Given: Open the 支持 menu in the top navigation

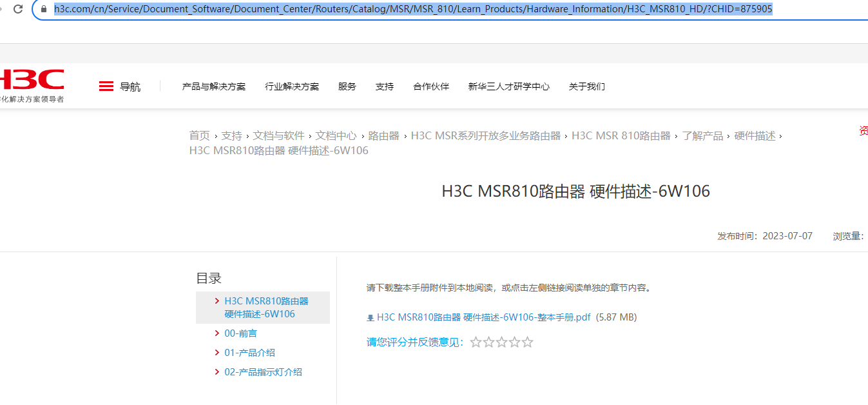Looking at the screenshot, I should (385, 86).
